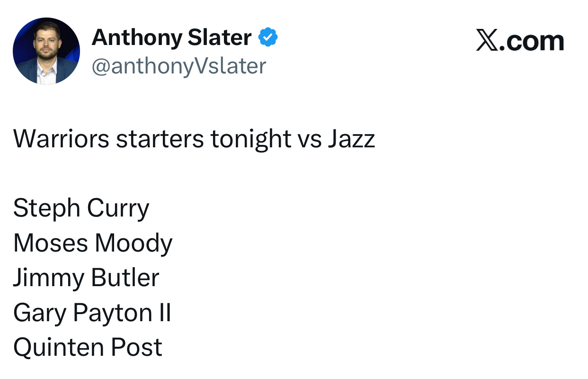The width and height of the screenshot is (588, 379).
Task: Select the Steph Curry line
Action: click(x=81, y=208)
